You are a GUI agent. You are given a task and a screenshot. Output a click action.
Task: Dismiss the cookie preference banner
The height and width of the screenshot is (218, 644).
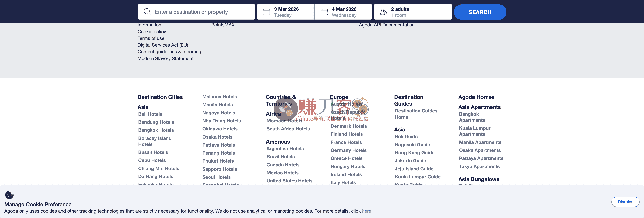point(625,202)
